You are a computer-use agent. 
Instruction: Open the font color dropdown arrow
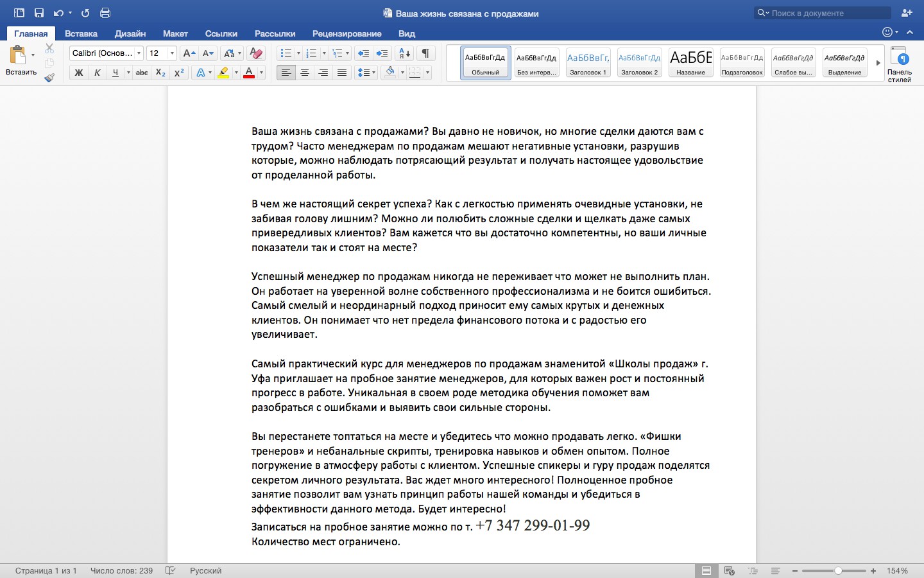261,73
